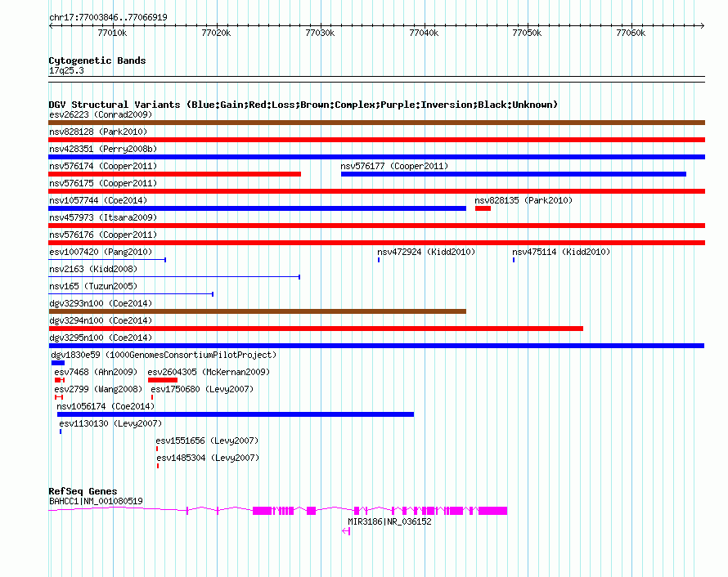
Task: Click the small nsv828135 (Park2010) red bar
Action: [483, 208]
